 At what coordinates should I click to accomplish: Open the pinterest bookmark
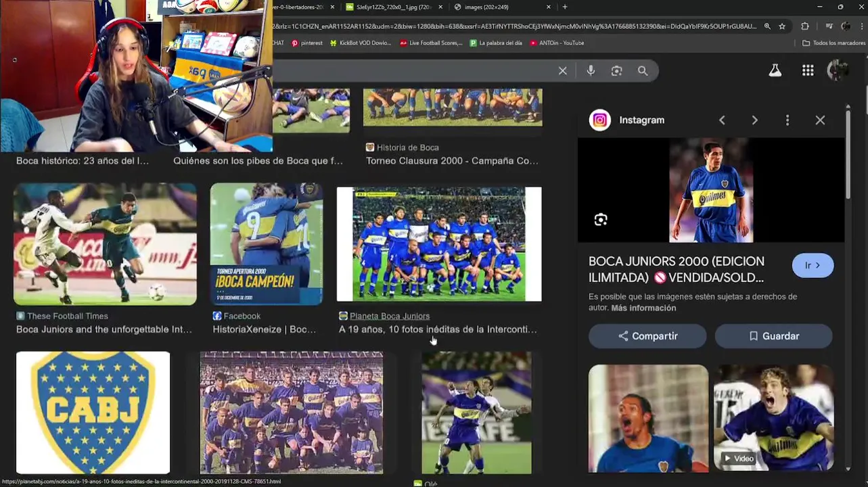(x=307, y=43)
